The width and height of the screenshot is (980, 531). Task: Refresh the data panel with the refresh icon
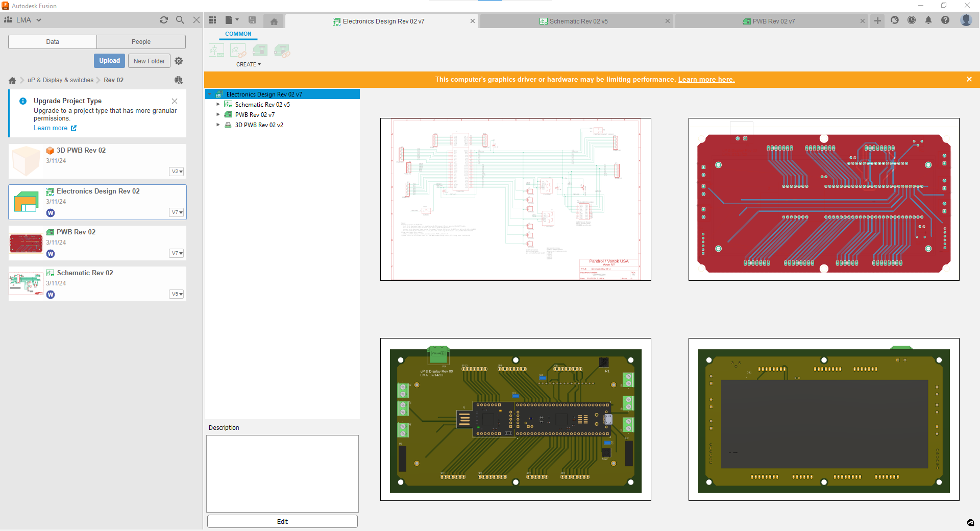pyautogui.click(x=164, y=20)
